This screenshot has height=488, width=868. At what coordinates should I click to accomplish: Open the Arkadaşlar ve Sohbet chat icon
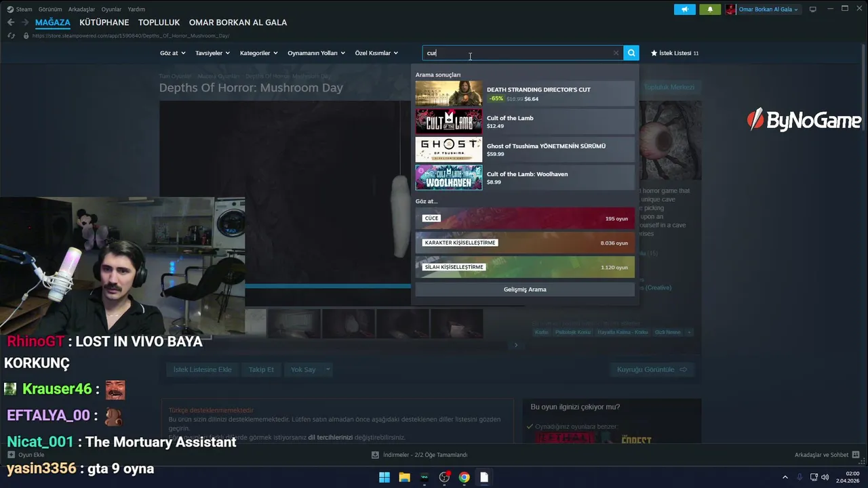tap(856, 455)
